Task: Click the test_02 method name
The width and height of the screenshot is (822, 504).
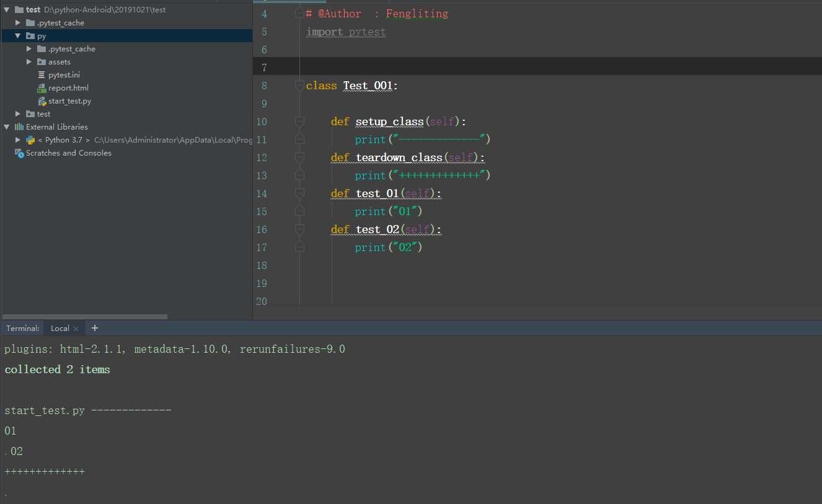Action: (377, 229)
